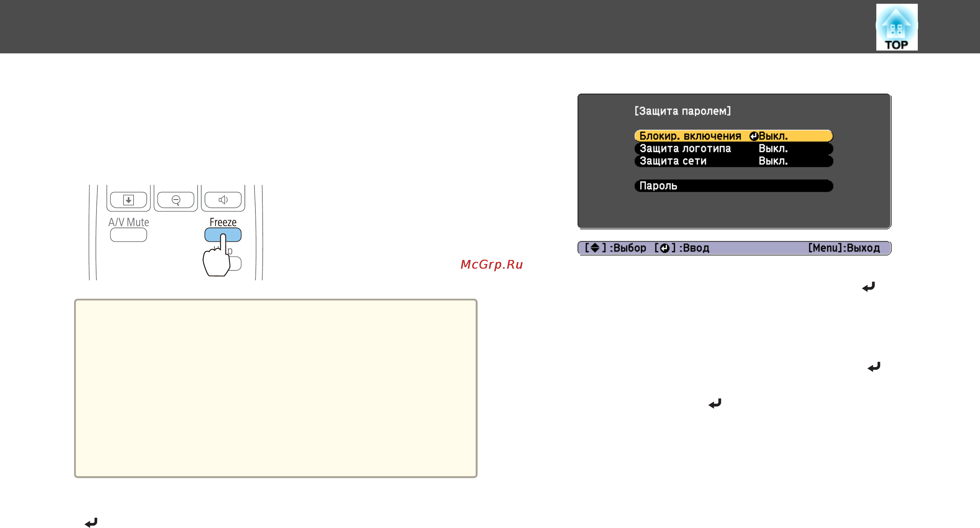Click the zoom-out magnifier remote button
980x528 pixels.
click(176, 200)
